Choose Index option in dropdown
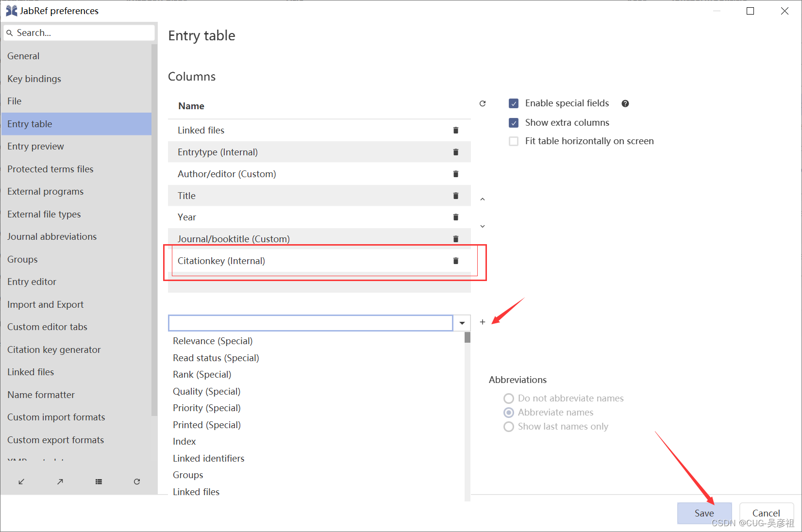This screenshot has height=532, width=802. (316, 441)
